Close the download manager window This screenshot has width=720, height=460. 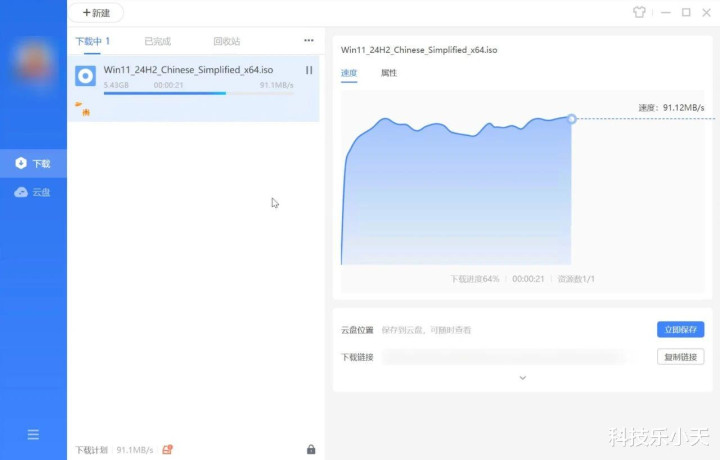click(707, 12)
